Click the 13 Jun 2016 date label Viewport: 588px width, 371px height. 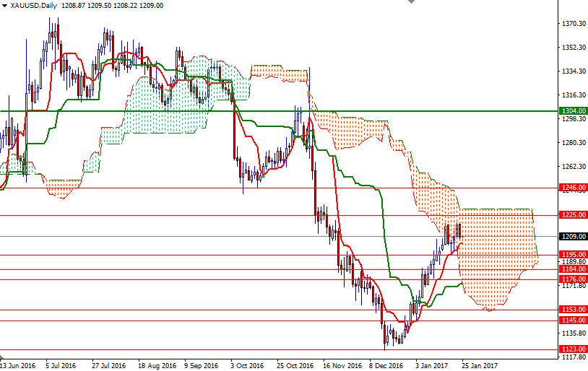tap(19, 366)
